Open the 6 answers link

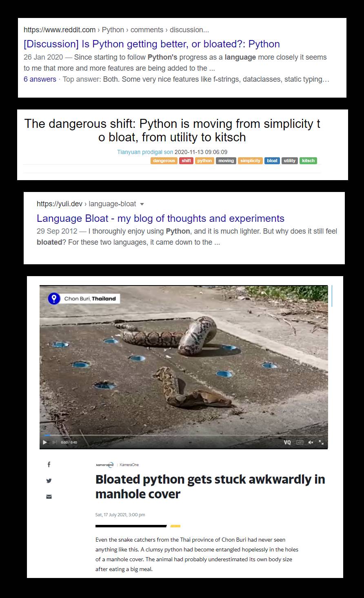coord(40,79)
